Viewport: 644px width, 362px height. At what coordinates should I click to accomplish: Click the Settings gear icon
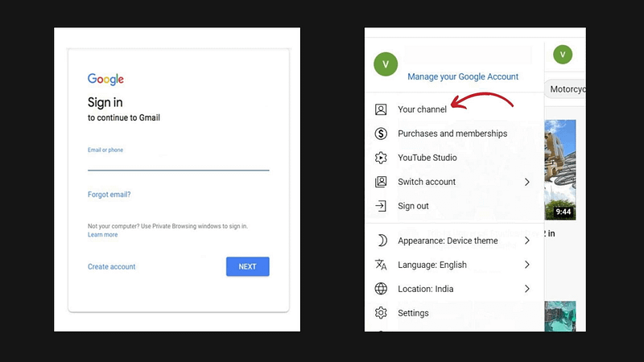pyautogui.click(x=381, y=313)
